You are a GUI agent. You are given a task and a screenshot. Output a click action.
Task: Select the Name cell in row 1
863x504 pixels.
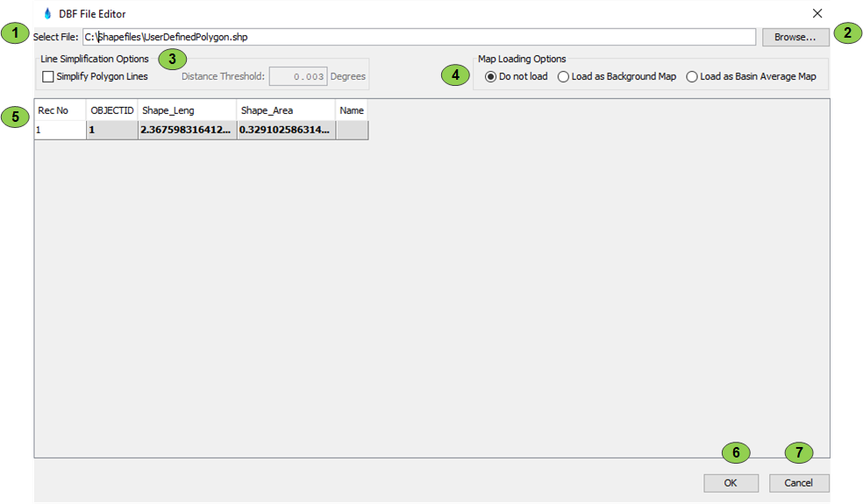[352, 130]
